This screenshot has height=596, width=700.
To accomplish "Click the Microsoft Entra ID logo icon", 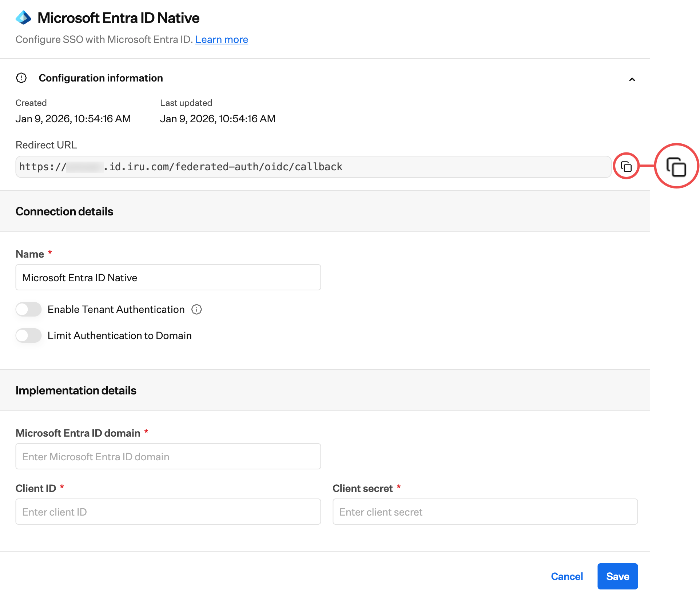I will coord(24,18).
